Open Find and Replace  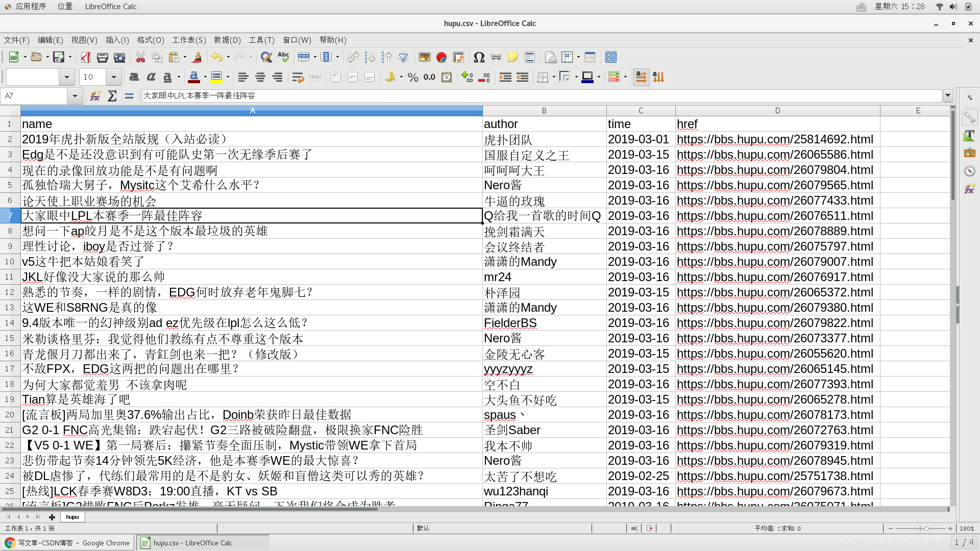pyautogui.click(x=266, y=57)
